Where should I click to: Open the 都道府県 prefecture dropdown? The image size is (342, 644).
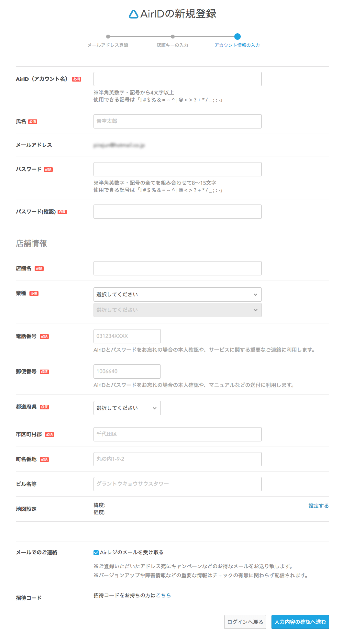point(127,408)
